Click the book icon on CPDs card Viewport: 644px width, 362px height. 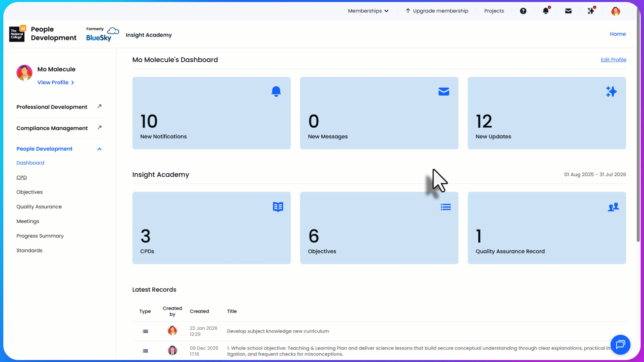pos(278,207)
